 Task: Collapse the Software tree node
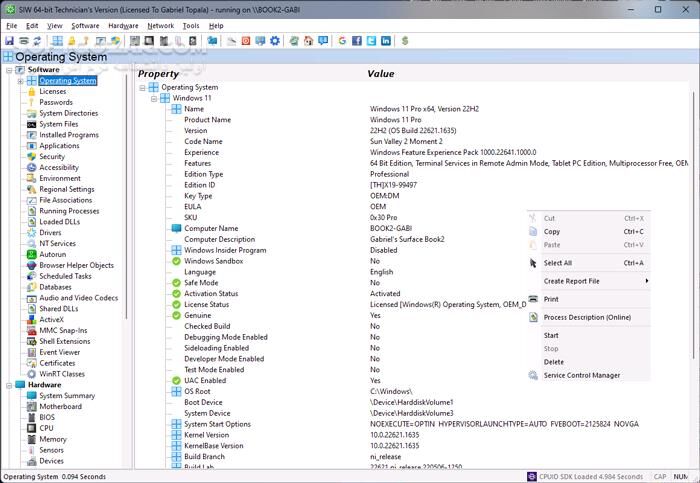8,70
